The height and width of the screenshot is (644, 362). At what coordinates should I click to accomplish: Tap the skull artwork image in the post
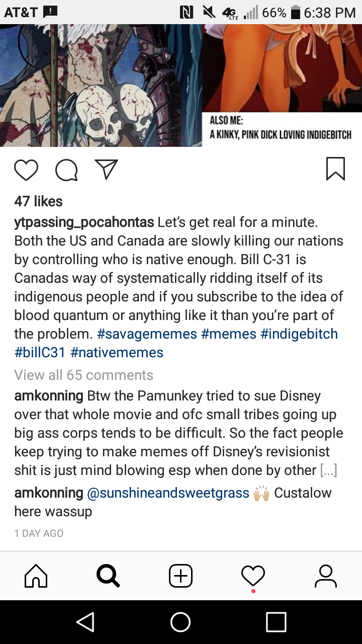pyautogui.click(x=101, y=86)
